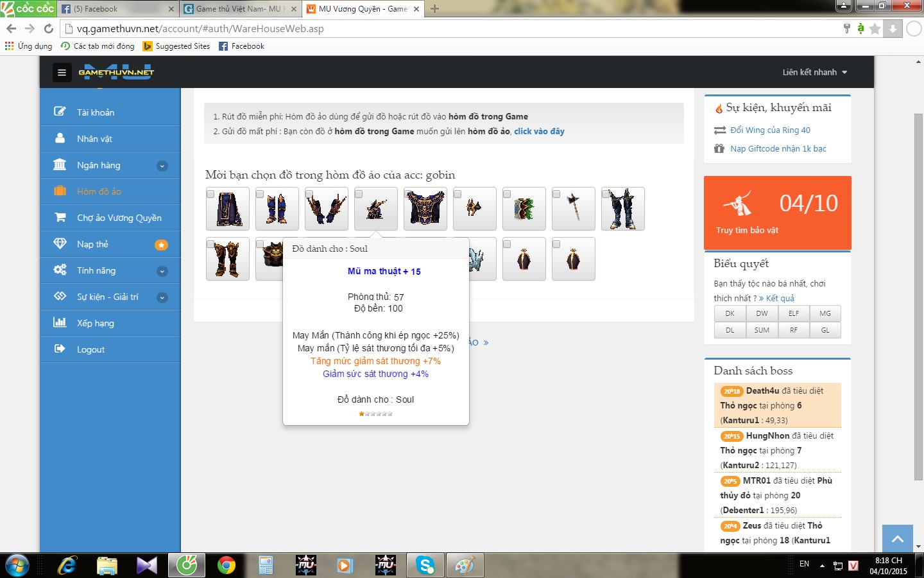Viewport: 924px width, 578px height.
Task: Focus the address bar URL field
Action: point(449,28)
